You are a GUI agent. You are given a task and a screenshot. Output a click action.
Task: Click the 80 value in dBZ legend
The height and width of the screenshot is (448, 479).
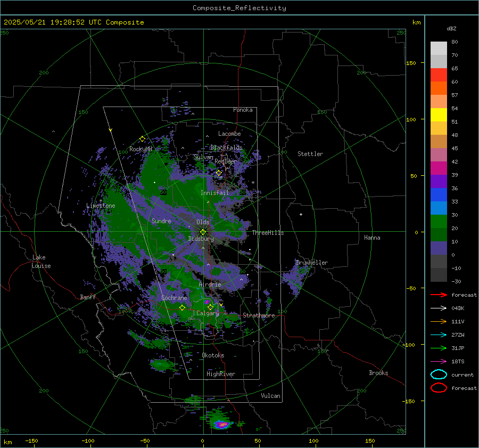(455, 42)
